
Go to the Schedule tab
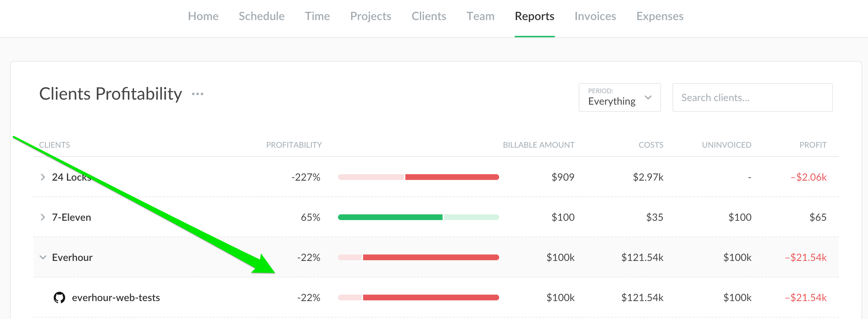click(261, 16)
